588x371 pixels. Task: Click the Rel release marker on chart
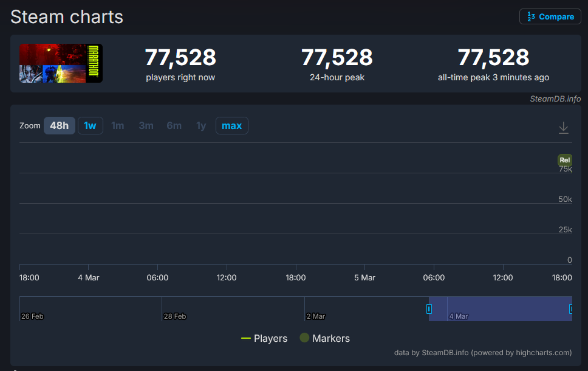click(x=565, y=160)
